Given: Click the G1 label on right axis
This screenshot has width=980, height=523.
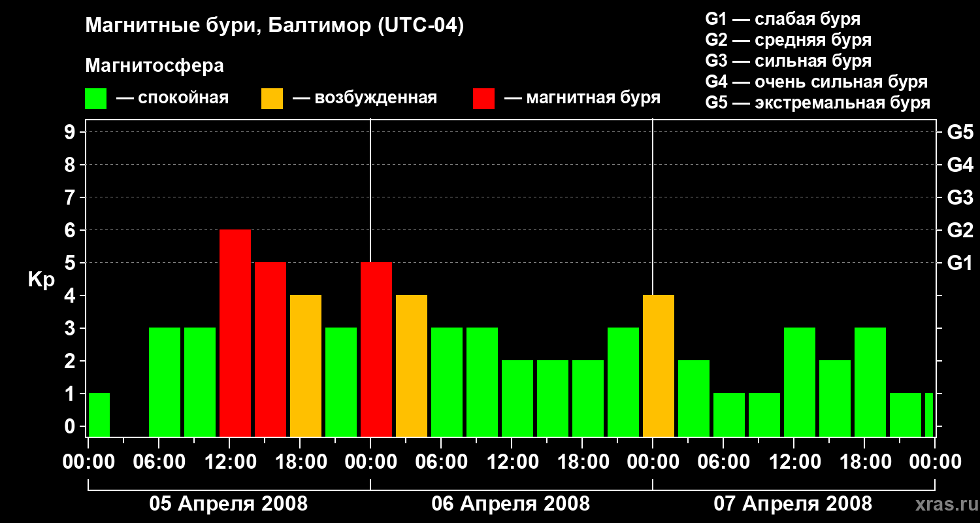Looking at the screenshot, I should click(960, 263).
